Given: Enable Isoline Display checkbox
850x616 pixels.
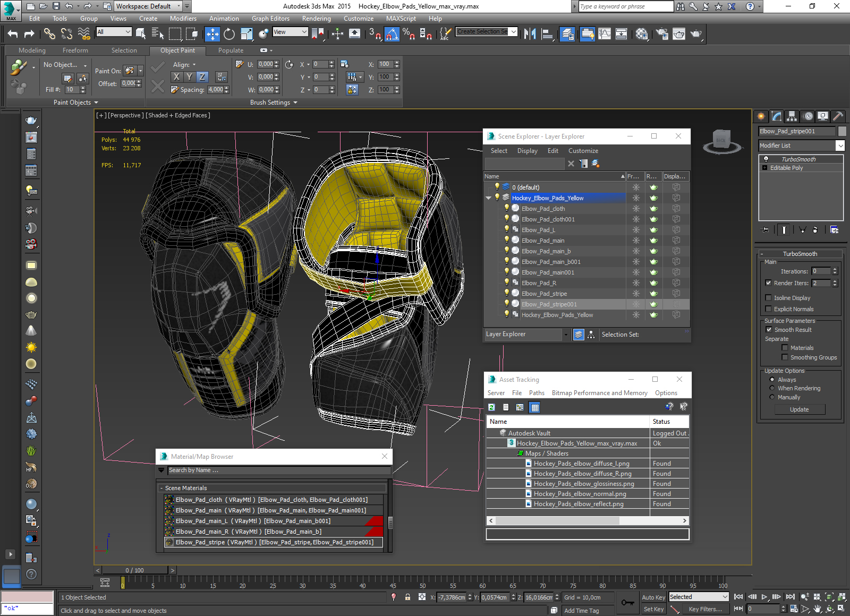Looking at the screenshot, I should pyautogui.click(x=768, y=298).
